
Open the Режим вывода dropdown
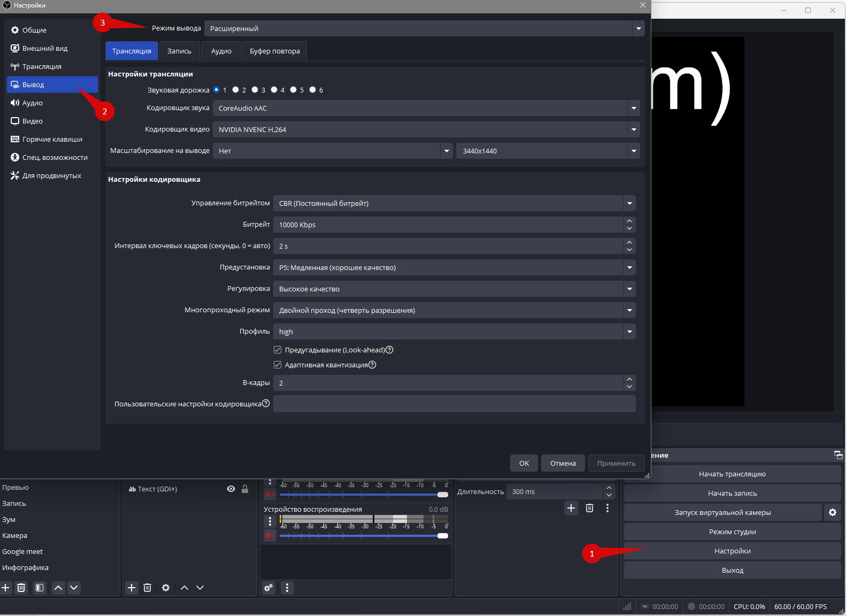[425, 28]
